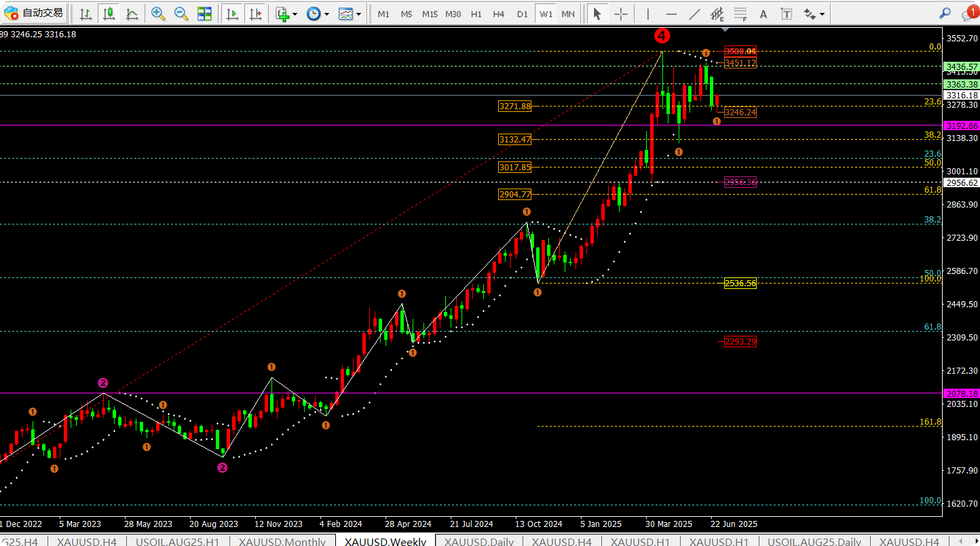The width and height of the screenshot is (980, 546).
Task: Click the 3271.88 Fibonacci price label
Action: coord(515,106)
